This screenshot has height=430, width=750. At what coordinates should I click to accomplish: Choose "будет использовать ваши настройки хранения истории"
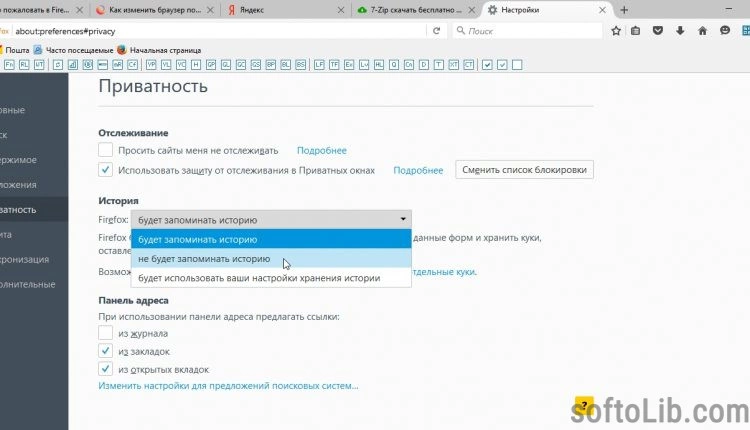point(258,278)
